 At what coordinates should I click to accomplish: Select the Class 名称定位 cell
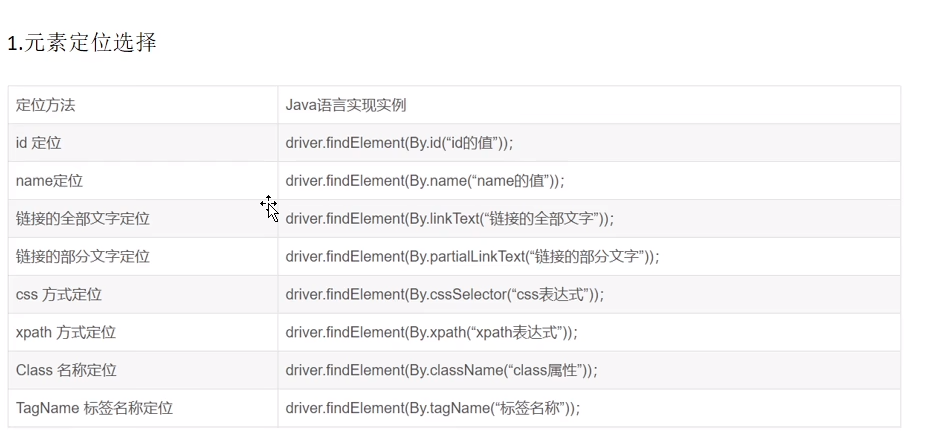pos(143,370)
